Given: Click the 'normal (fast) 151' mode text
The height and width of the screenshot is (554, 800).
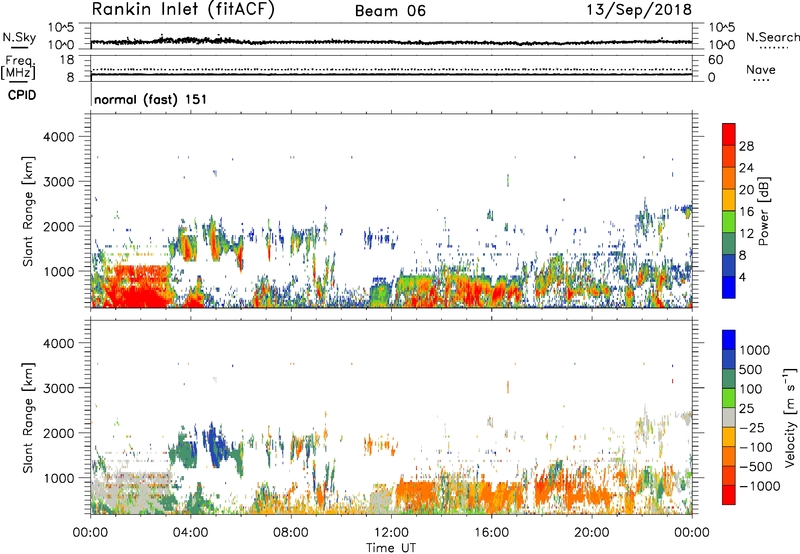Looking at the screenshot, I should [151, 99].
